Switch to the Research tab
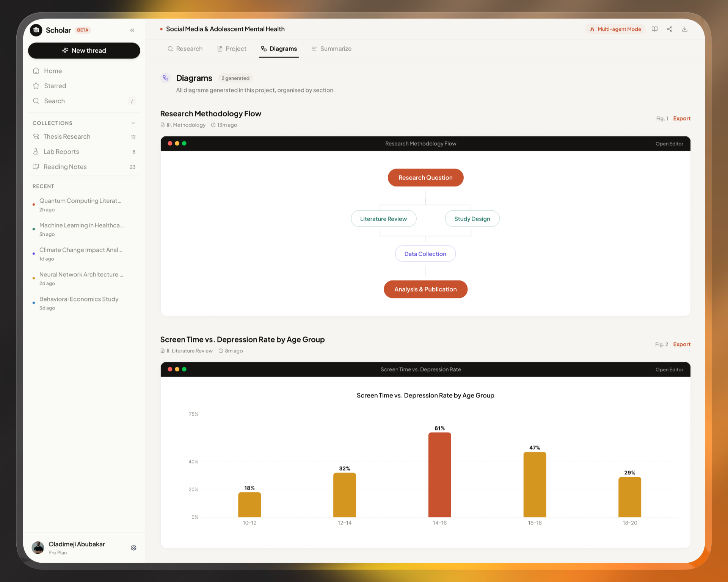 185,49
